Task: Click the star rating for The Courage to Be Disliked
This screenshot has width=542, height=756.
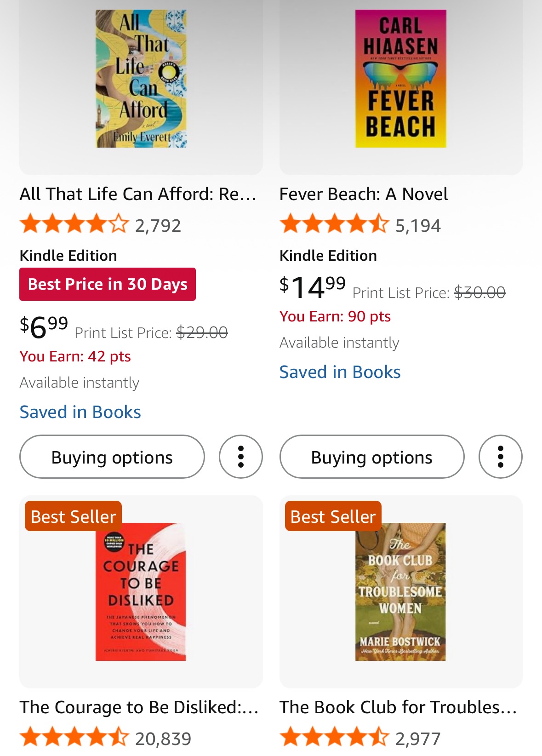Action: tap(74, 738)
